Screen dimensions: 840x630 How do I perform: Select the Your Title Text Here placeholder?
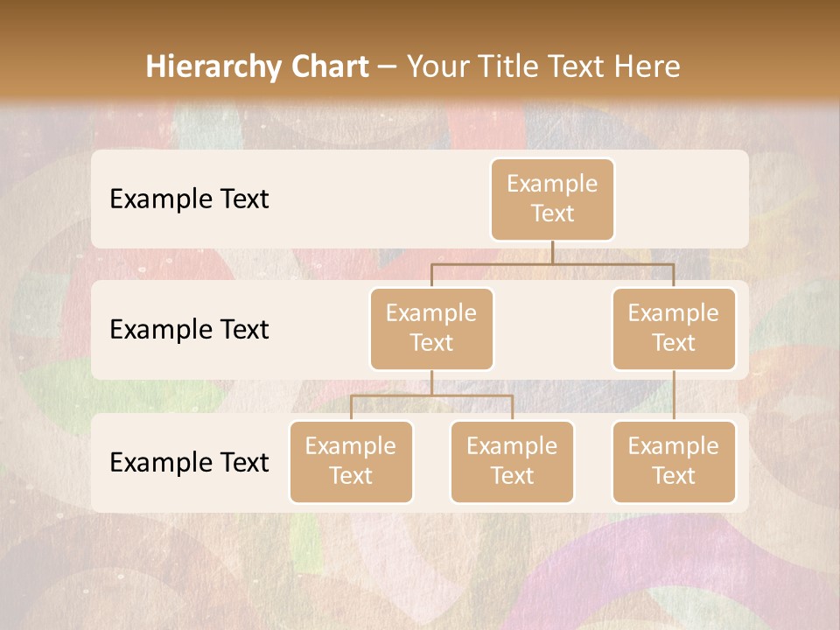[543, 66]
